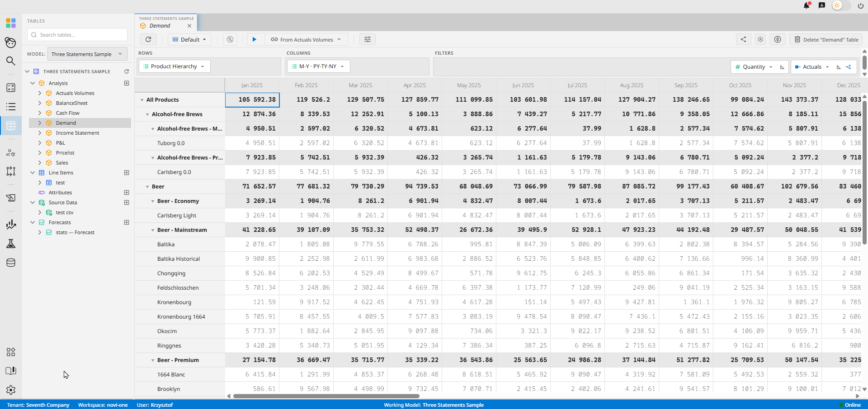Image resolution: width=868 pixels, height=409 pixels.
Task: Open the user-with-cube icon in left sidebar
Action: 11,152
